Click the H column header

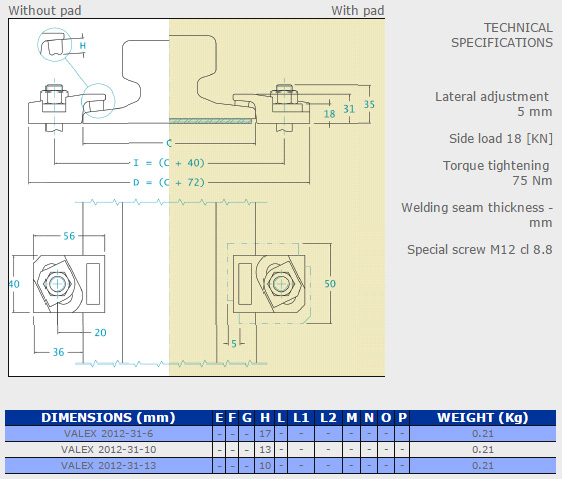point(265,418)
